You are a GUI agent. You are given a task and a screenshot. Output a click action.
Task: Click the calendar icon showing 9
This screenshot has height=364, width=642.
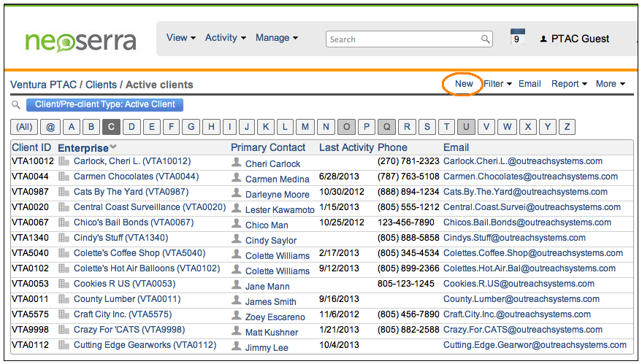517,39
